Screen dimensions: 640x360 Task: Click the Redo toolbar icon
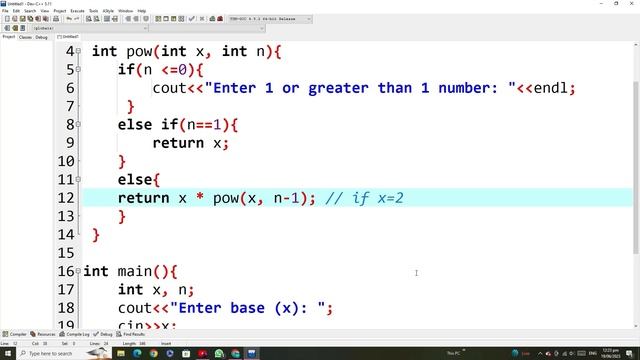[x=76, y=19]
